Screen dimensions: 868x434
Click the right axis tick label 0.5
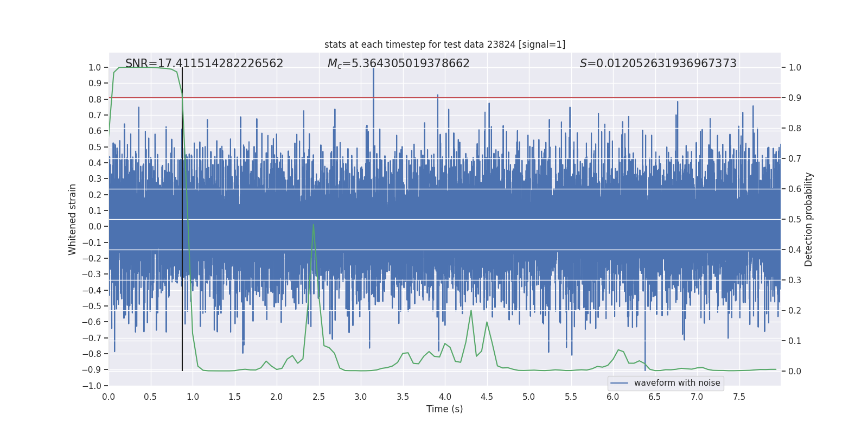[795, 220]
